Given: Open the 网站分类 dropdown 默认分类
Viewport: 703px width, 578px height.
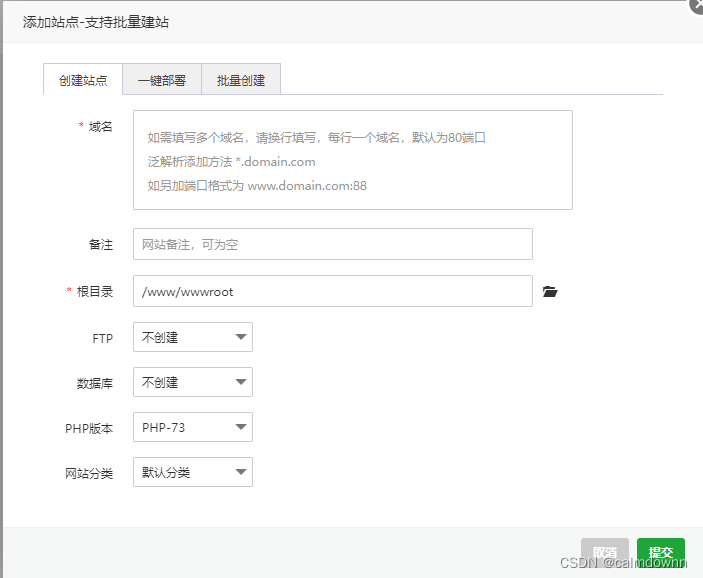Looking at the screenshot, I should [193, 472].
